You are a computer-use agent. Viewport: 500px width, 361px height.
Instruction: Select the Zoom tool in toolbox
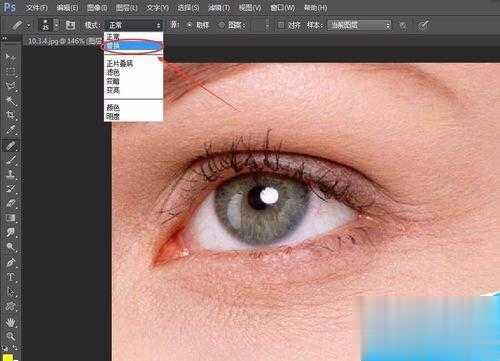(10, 336)
